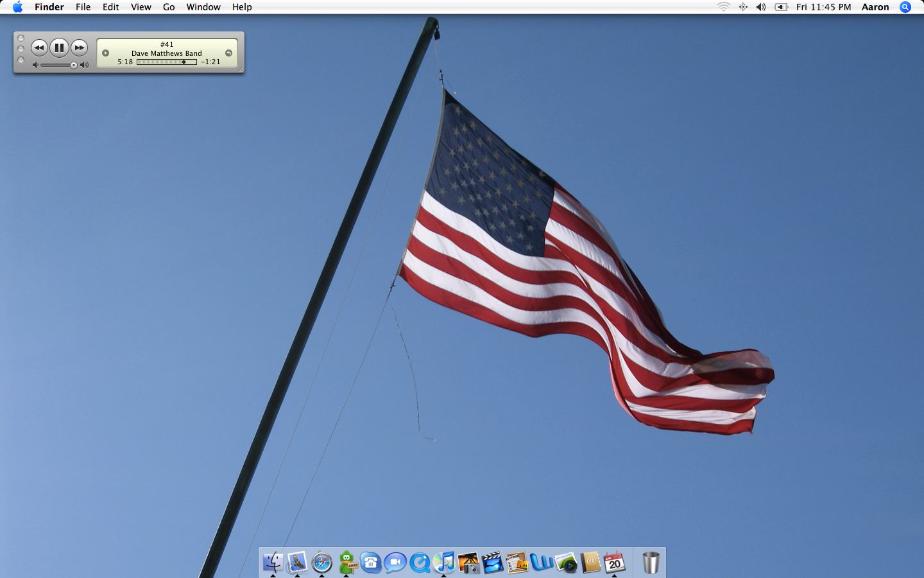Open the View menu
Viewport: 924px width, 578px height.
click(x=141, y=7)
